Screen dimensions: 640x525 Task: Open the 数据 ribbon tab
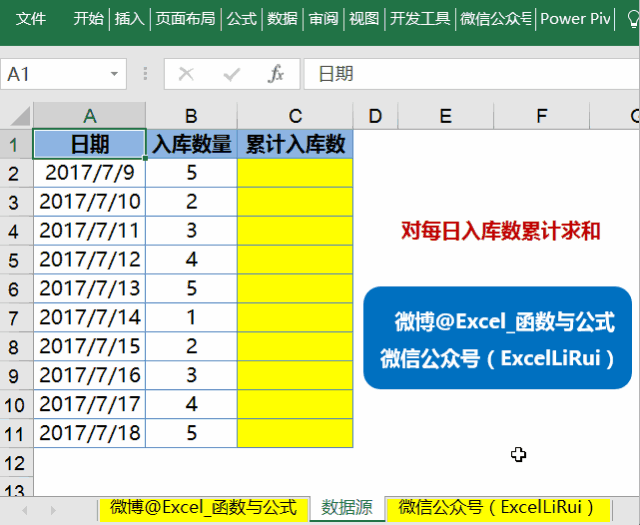coord(282,19)
